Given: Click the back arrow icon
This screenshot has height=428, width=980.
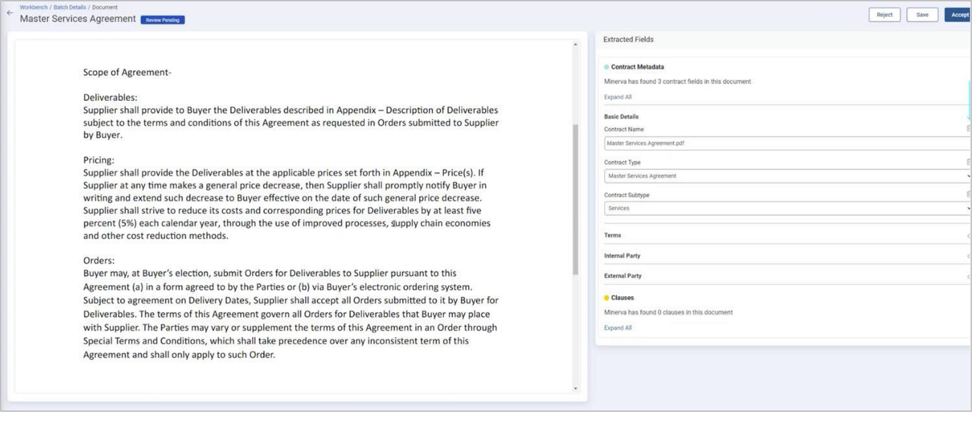Looking at the screenshot, I should (9, 13).
